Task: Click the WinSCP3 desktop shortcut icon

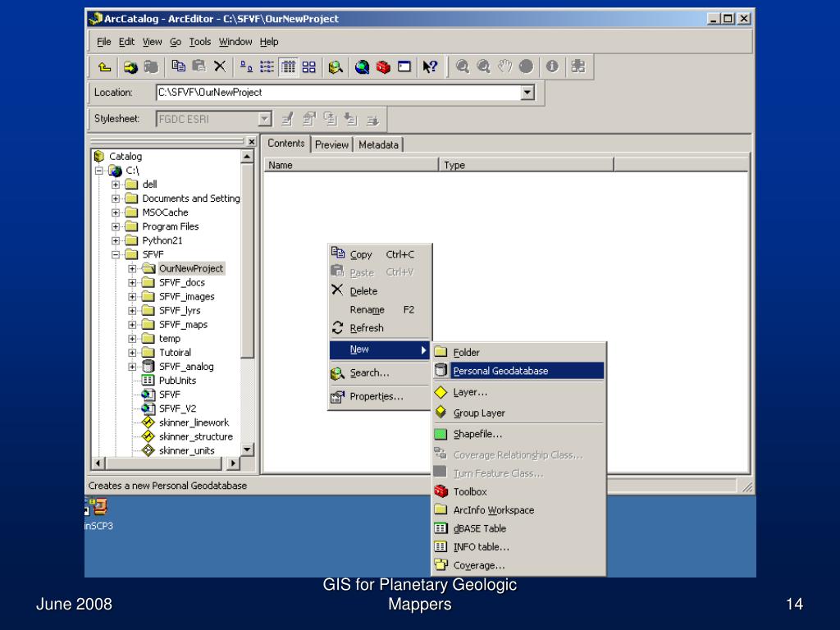Action: pos(98,514)
